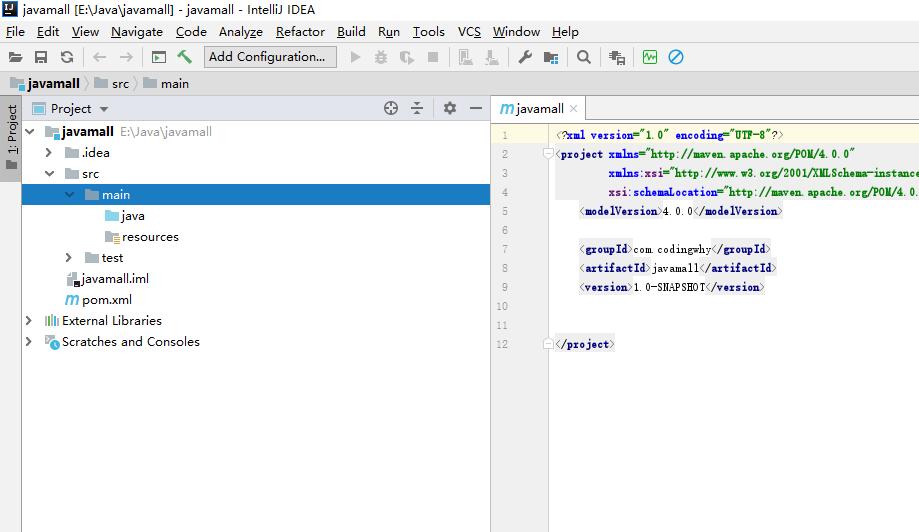
Task: Expand the .idea folder
Action: pos(49,153)
